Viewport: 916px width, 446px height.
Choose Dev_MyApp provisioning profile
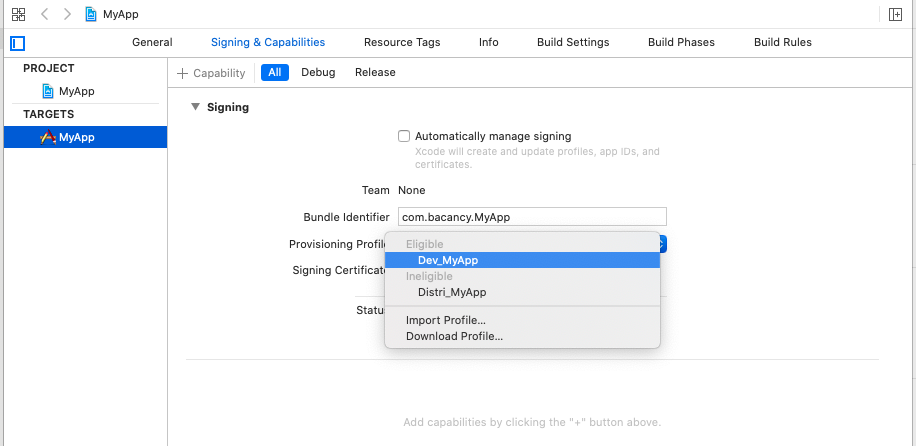point(522,260)
